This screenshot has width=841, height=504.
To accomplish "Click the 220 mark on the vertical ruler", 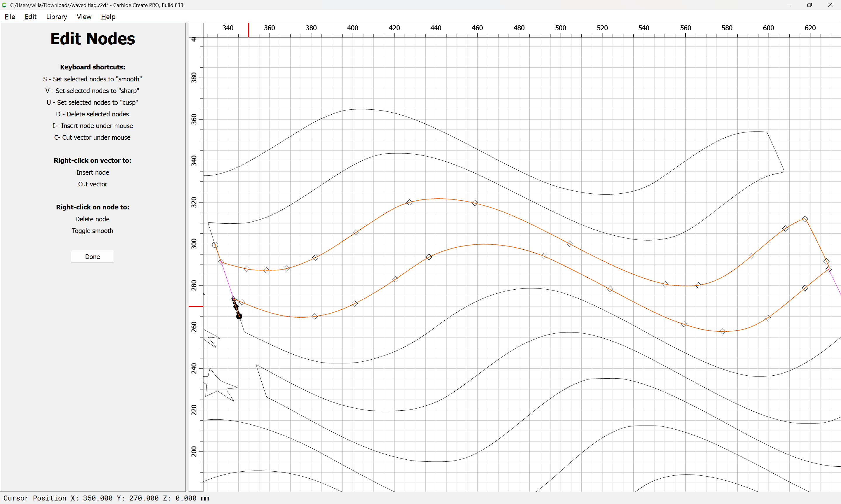I will click(194, 409).
